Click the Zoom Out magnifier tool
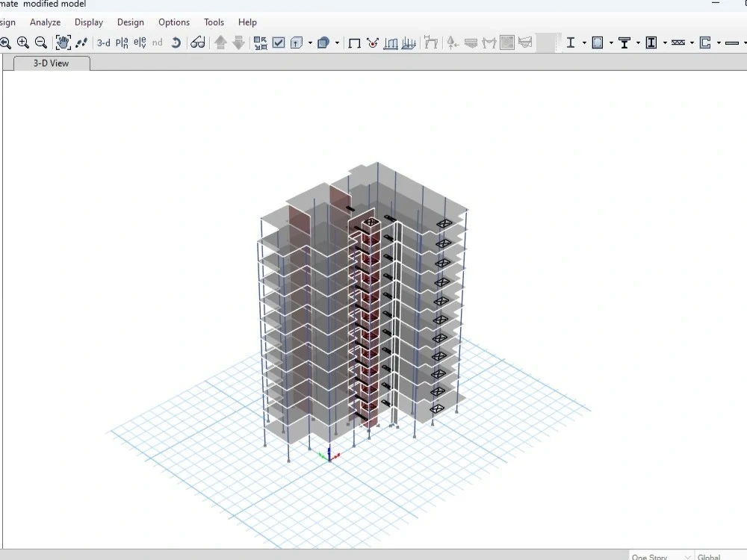The image size is (747, 560). pos(41,43)
